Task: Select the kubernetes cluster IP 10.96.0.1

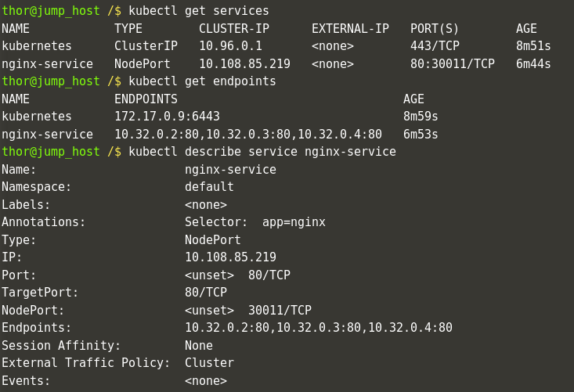Action: (x=230, y=46)
